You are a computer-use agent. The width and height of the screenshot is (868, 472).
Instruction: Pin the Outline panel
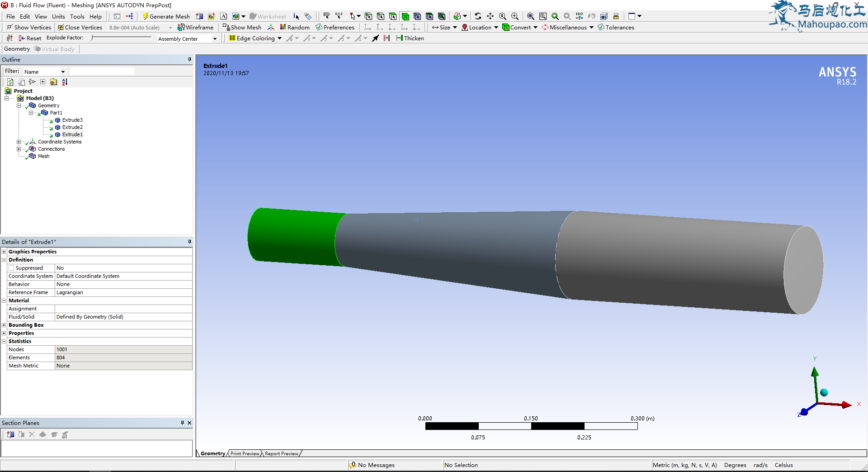[x=189, y=59]
